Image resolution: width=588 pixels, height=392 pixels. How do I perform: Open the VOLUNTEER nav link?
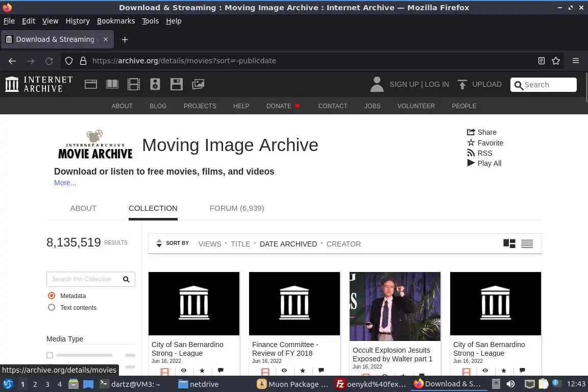(x=416, y=106)
